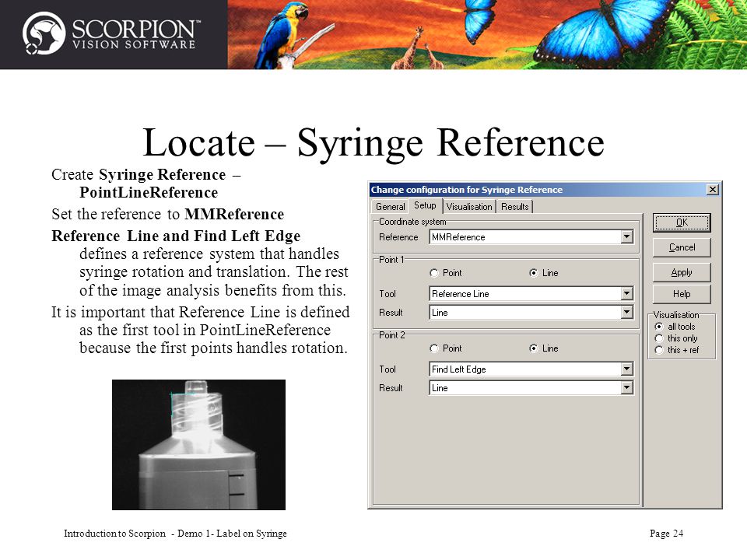The height and width of the screenshot is (560, 747).
Task: Click the MMReference combo box field
Action: (x=531, y=236)
